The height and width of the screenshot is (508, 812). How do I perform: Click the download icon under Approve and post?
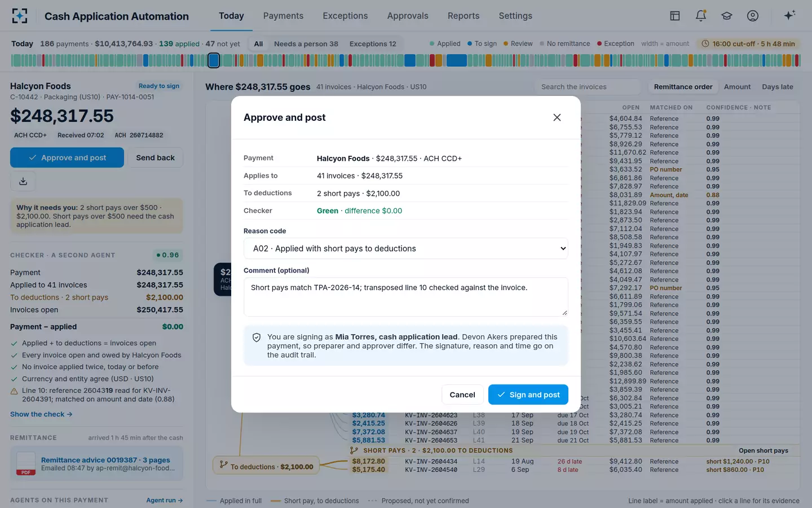pos(23,181)
